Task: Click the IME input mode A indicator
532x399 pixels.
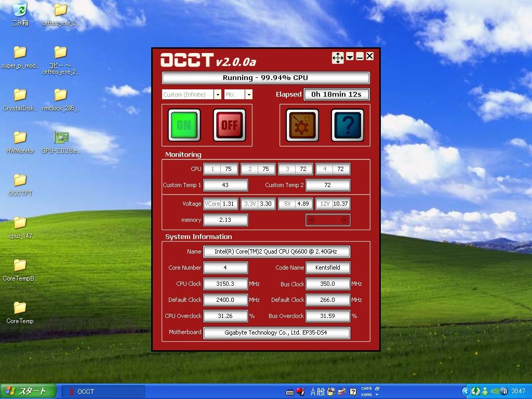Action: tap(313, 392)
